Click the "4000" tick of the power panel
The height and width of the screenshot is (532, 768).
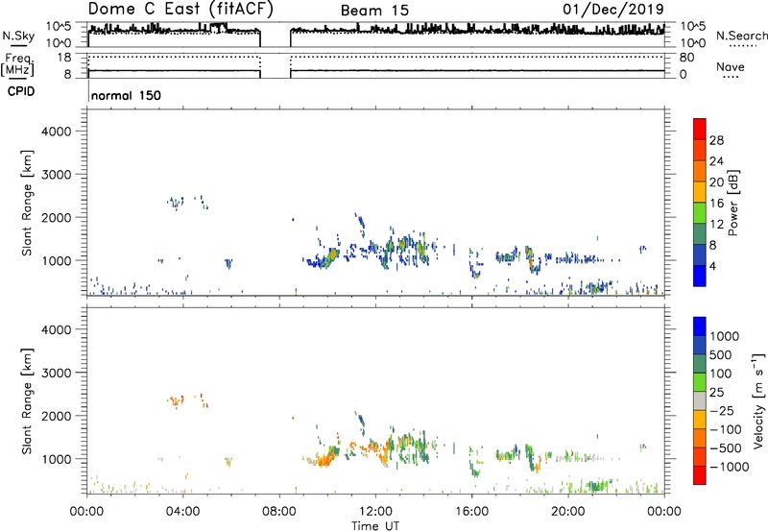(56, 132)
